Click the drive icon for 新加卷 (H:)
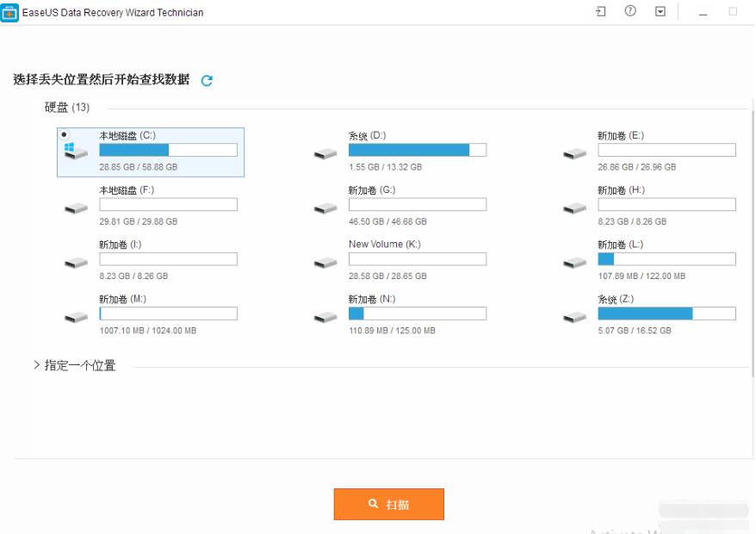Viewport: 756px width, 534px height. 574,208
